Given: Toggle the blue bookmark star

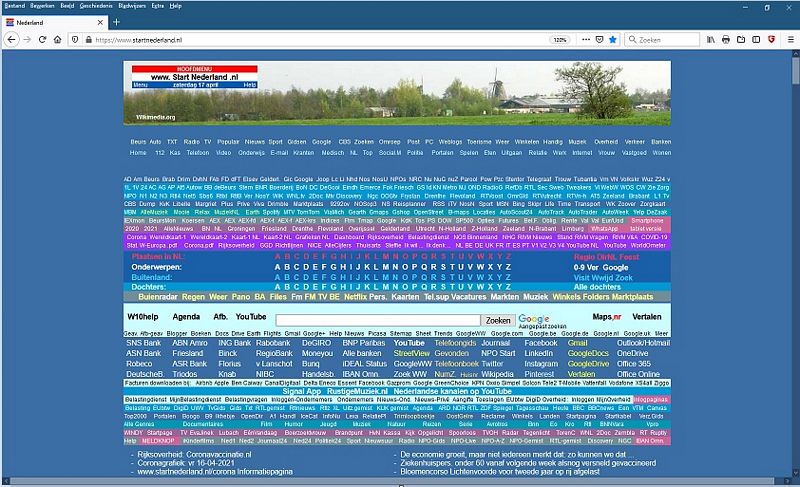Looking at the screenshot, I should (613, 39).
